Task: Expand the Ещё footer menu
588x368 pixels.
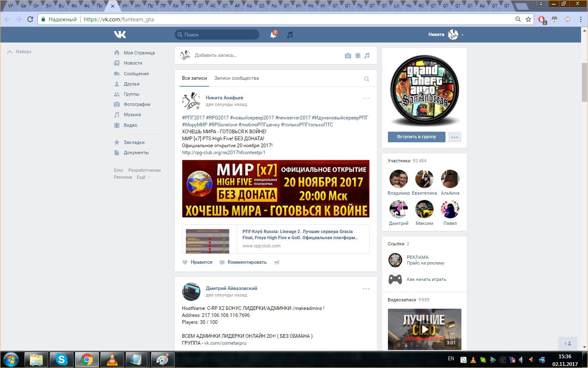Action: (143, 177)
